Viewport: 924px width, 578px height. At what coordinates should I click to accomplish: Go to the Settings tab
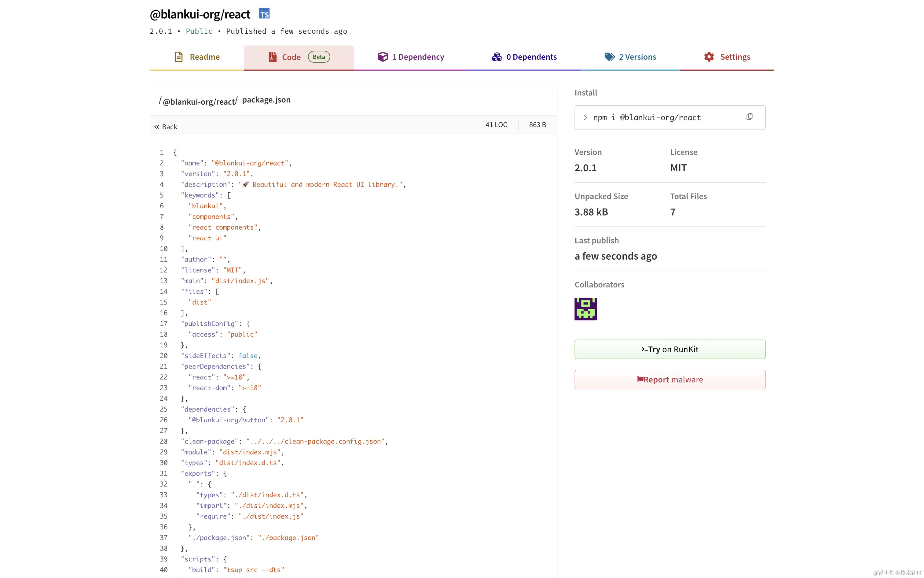727,57
